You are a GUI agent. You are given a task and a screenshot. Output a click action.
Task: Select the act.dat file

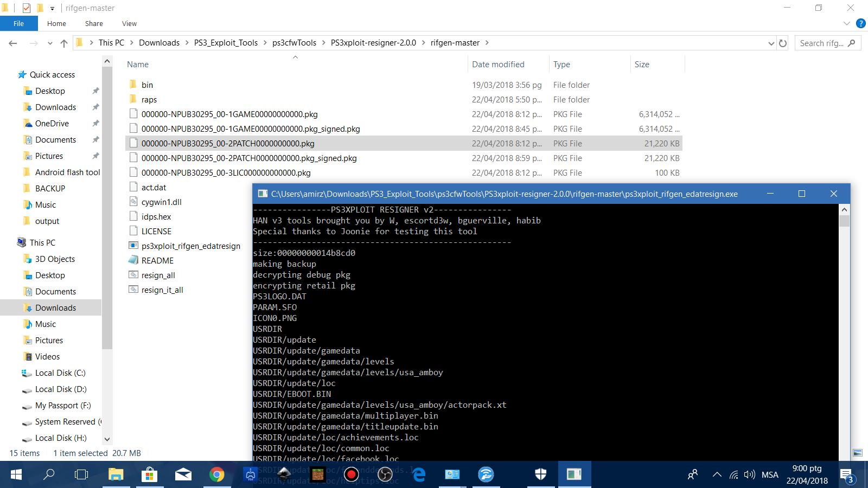click(x=154, y=188)
